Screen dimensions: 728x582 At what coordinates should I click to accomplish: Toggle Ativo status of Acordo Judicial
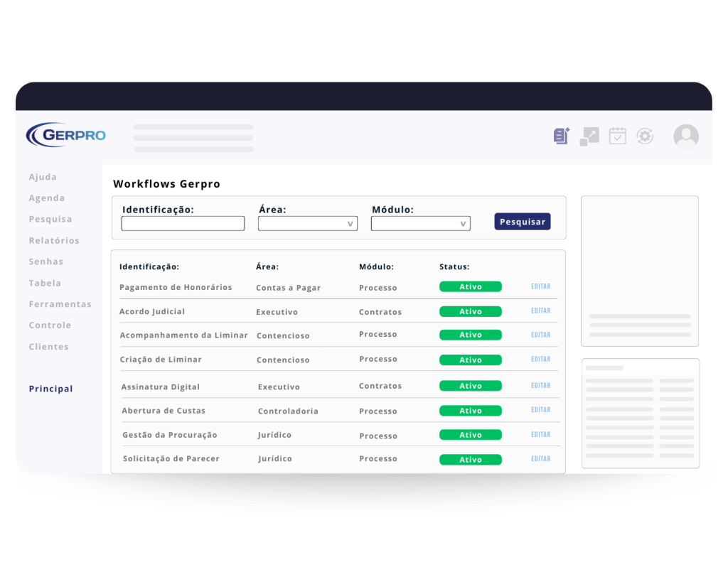[x=470, y=311]
